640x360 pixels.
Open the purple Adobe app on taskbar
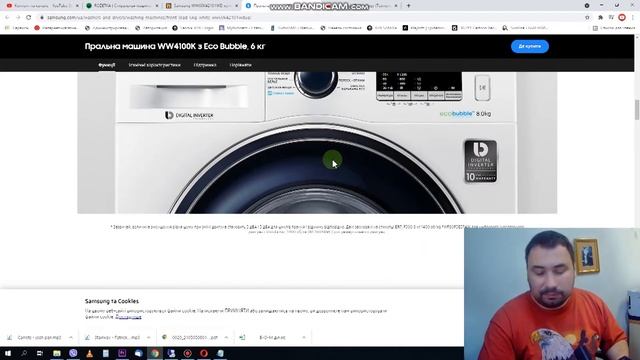[122, 353]
